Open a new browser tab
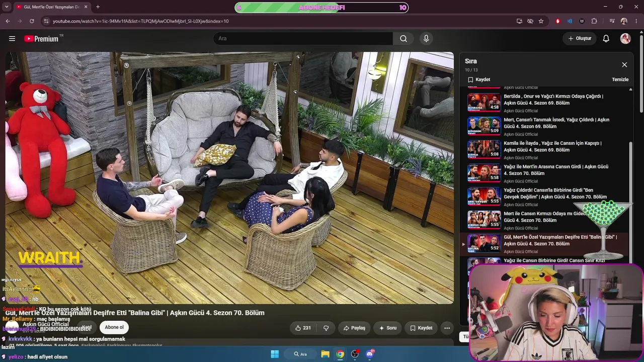Screen dimensions: 644x362 pos(98,7)
